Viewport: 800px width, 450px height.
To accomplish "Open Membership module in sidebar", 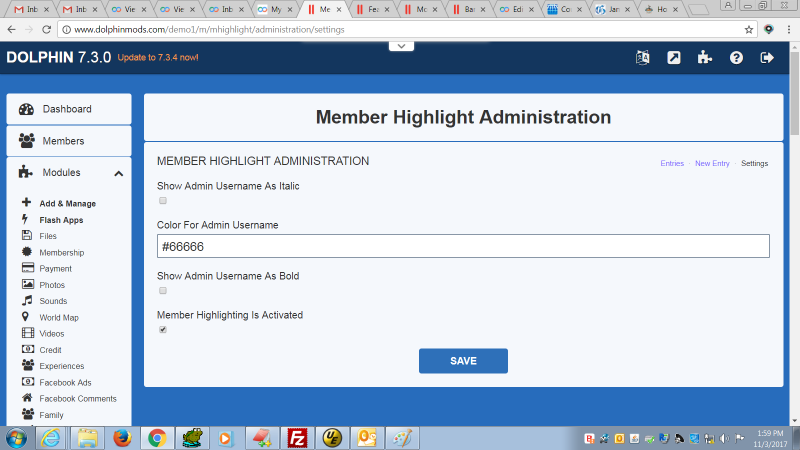I will coord(62,253).
